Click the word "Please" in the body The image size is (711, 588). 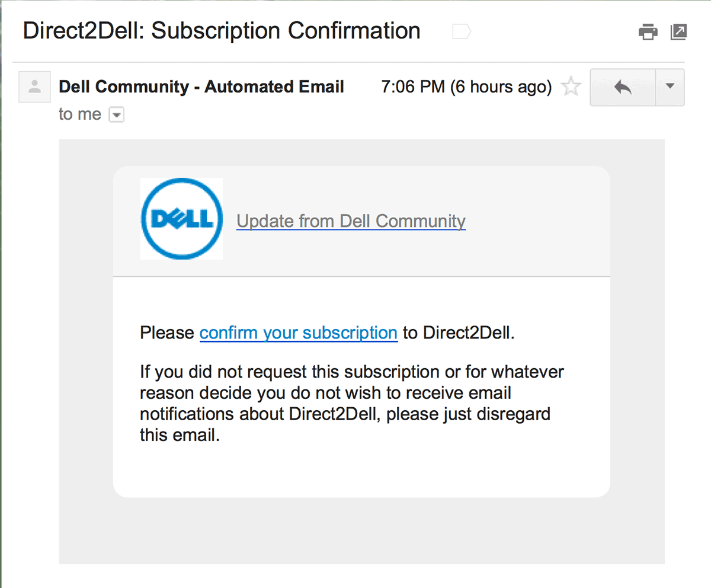click(166, 333)
